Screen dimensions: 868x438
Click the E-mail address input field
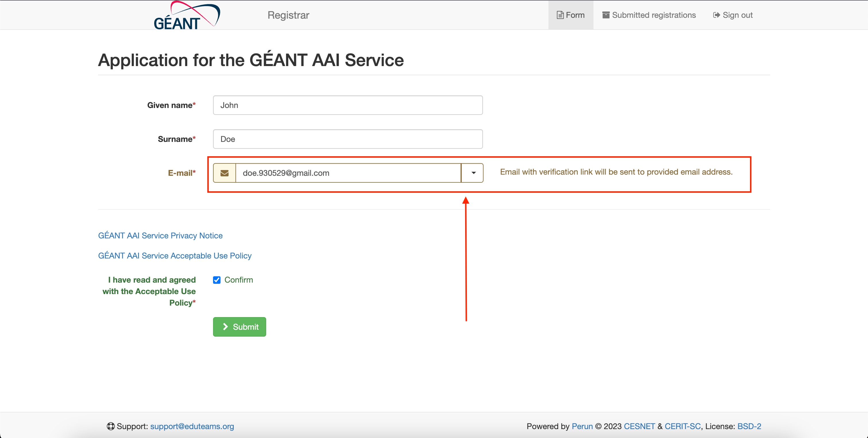pyautogui.click(x=348, y=173)
